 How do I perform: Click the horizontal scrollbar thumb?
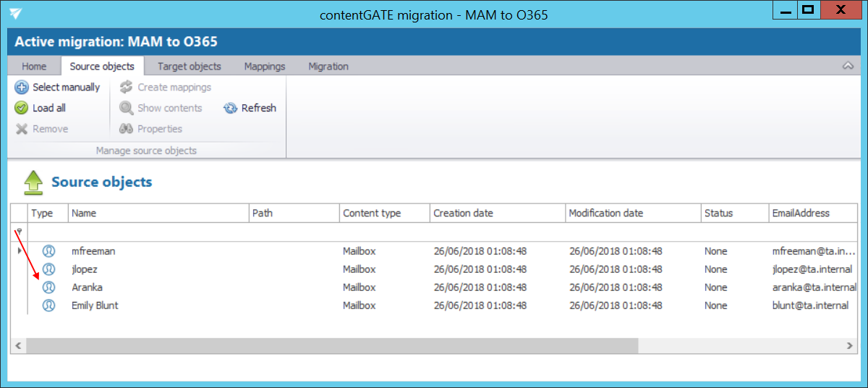tap(333, 345)
